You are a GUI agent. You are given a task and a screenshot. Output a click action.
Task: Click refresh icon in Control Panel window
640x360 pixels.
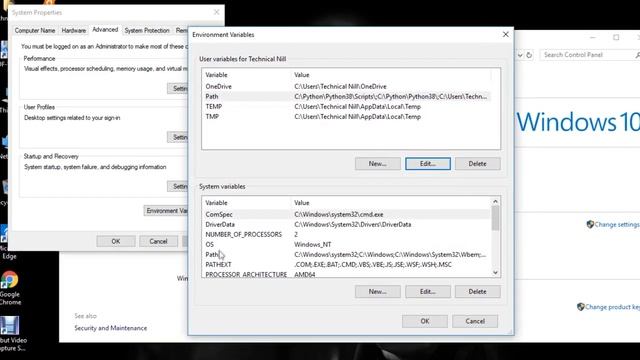529,55
